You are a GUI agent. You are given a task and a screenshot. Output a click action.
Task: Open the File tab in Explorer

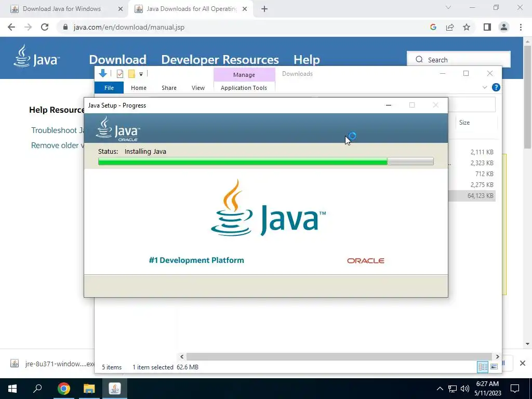tap(109, 87)
